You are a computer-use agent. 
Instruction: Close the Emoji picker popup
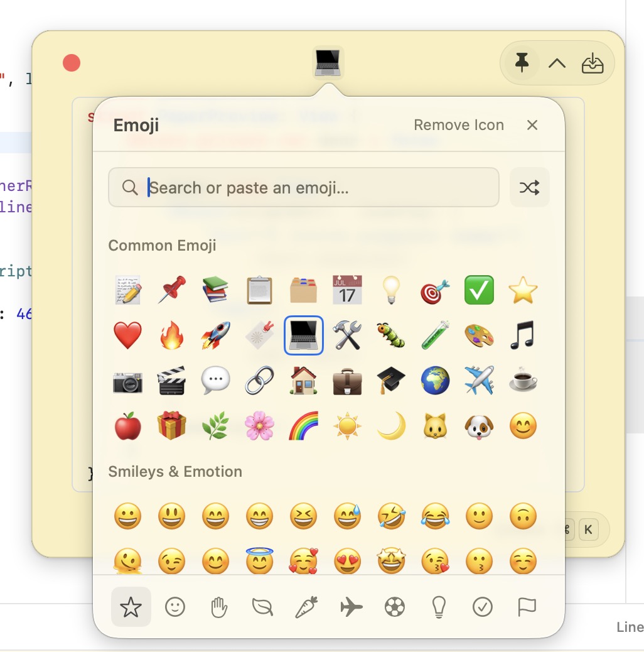click(532, 125)
